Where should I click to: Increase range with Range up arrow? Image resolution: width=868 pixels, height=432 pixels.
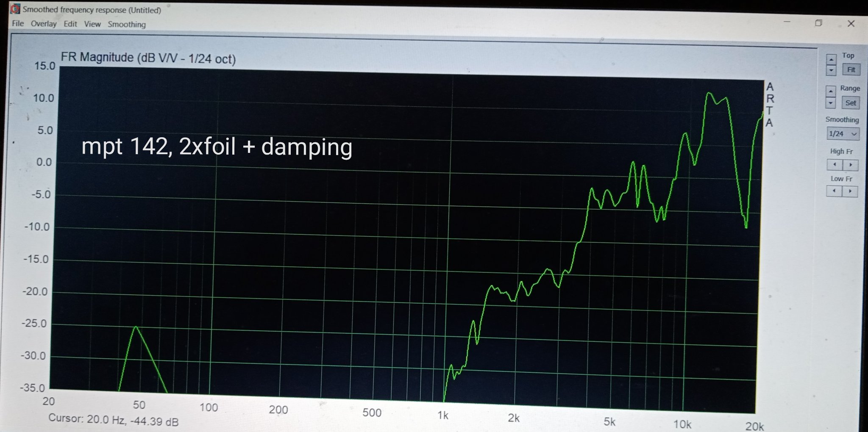(831, 91)
